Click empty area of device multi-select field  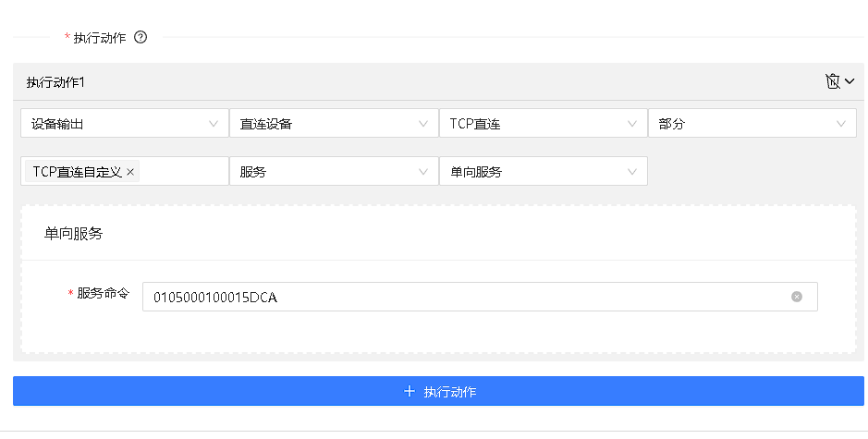185,172
